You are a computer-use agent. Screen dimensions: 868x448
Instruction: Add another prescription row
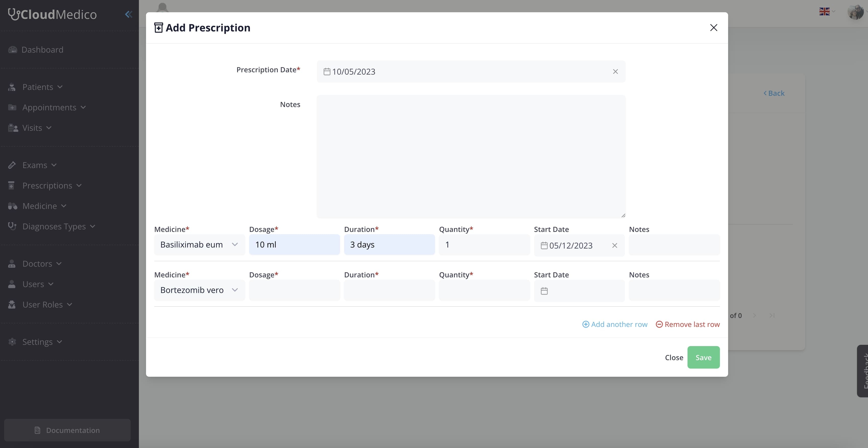point(614,324)
